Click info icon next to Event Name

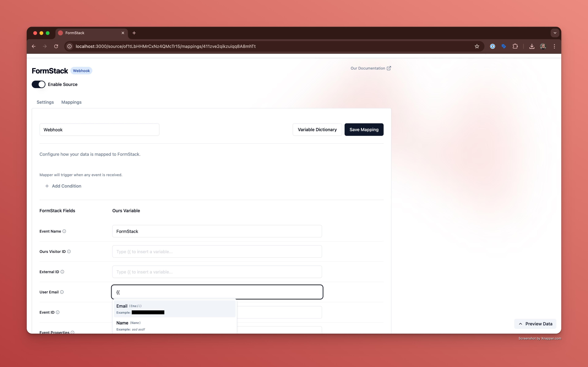(64, 231)
